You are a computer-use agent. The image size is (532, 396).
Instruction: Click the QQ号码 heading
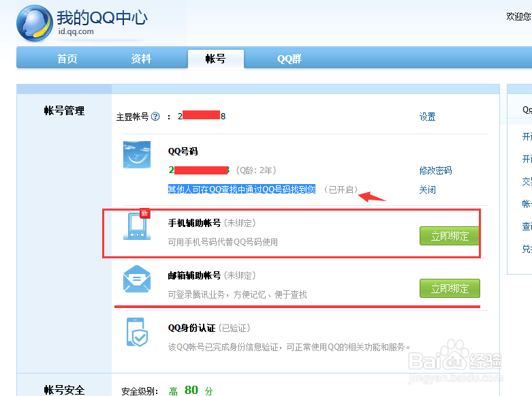[x=183, y=151]
